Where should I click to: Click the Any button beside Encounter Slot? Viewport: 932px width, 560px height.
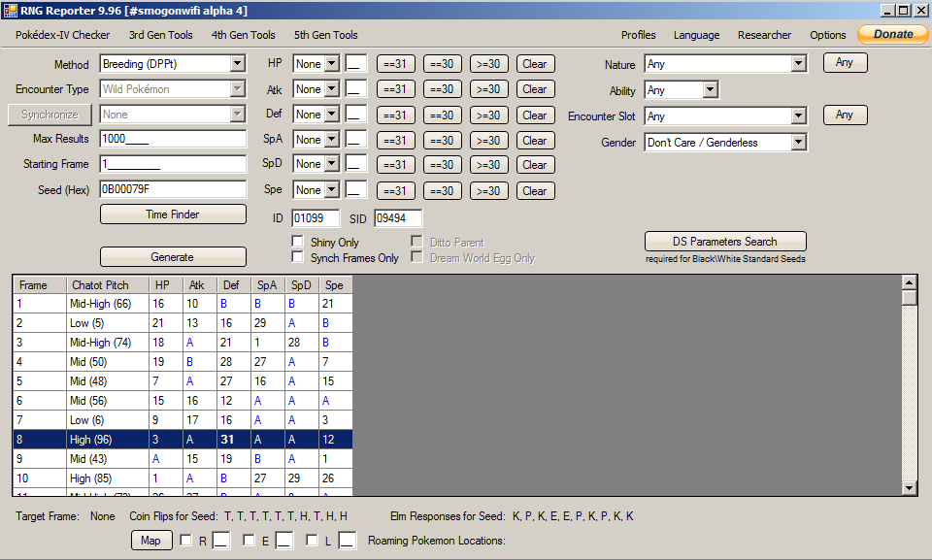845,115
